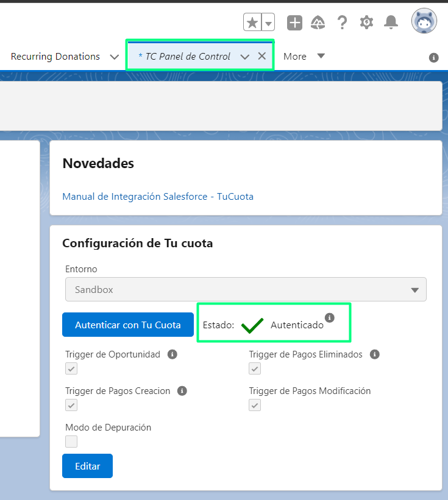The image size is (448, 500).
Task: Open the Setup gear icon
Action: 366,23
